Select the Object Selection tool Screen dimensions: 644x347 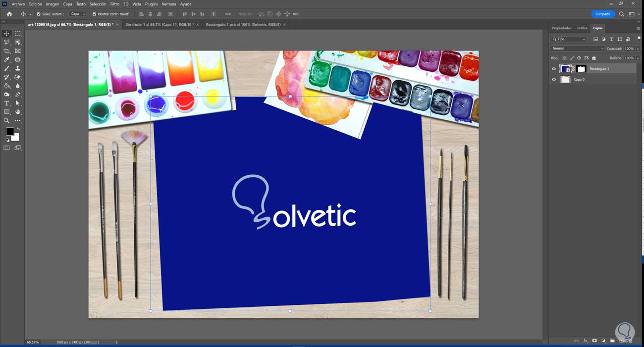coord(18,43)
